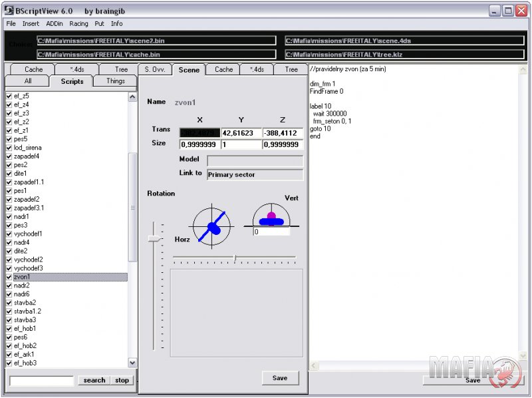Select the All tab in left panel
This screenshot has height=398, width=532.
27,81
